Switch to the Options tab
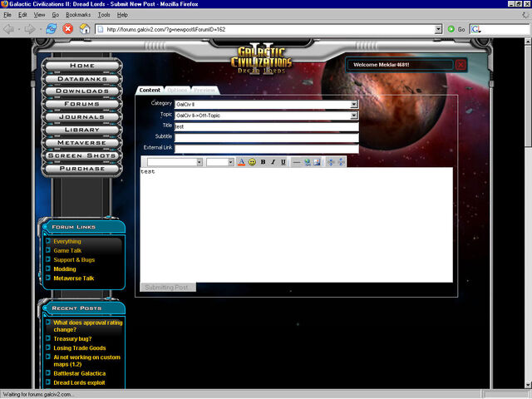This screenshot has width=532, height=399. pyautogui.click(x=177, y=90)
